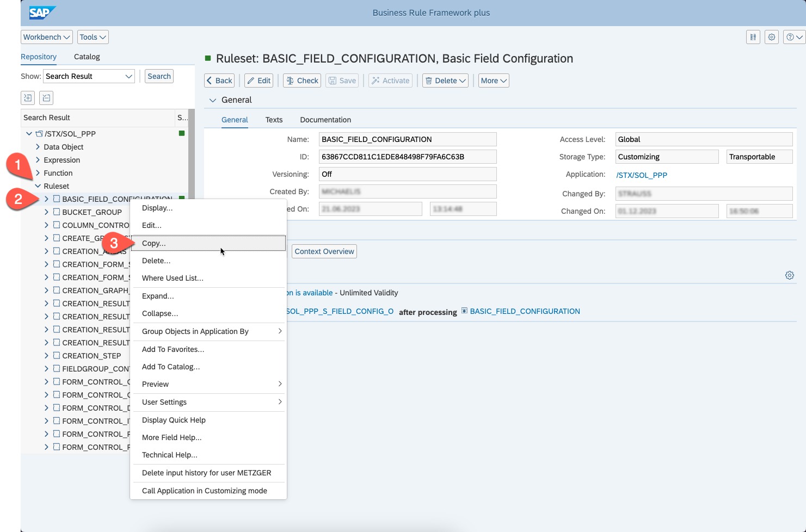The image size is (806, 532).
Task: Click the ruleset icon beside BUCKET_GROUP
Action: (57, 212)
